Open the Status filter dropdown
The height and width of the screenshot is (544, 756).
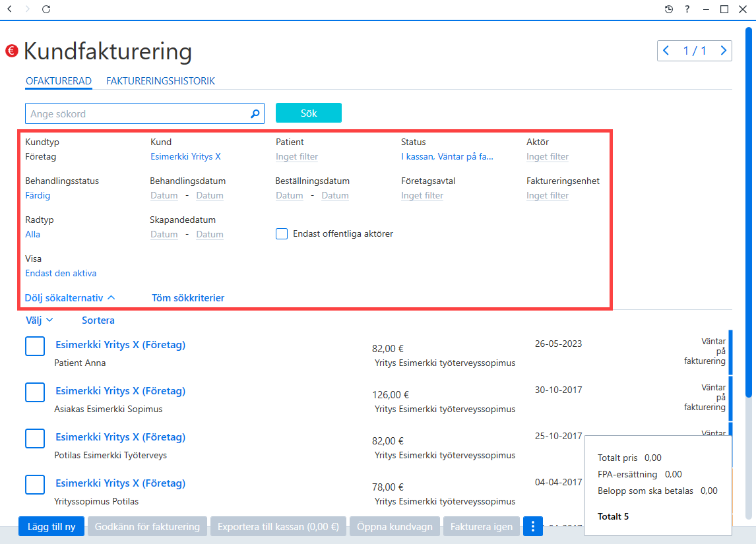(447, 156)
